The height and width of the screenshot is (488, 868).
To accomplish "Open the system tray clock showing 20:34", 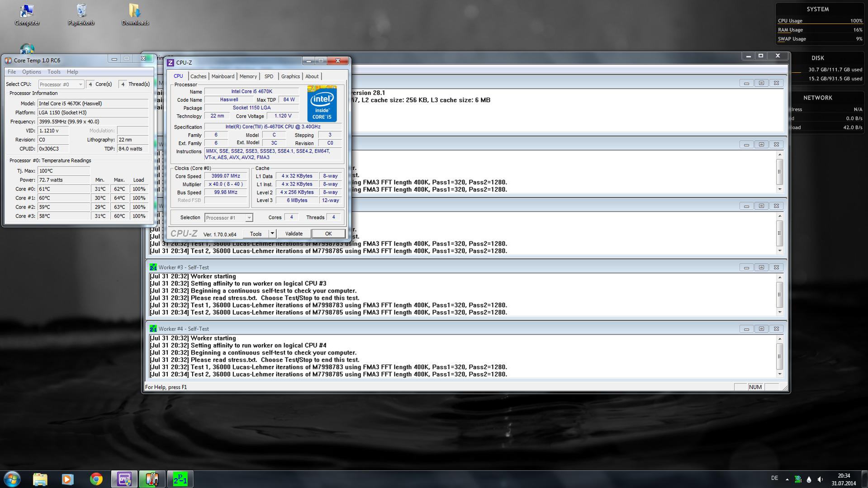I will click(x=844, y=479).
